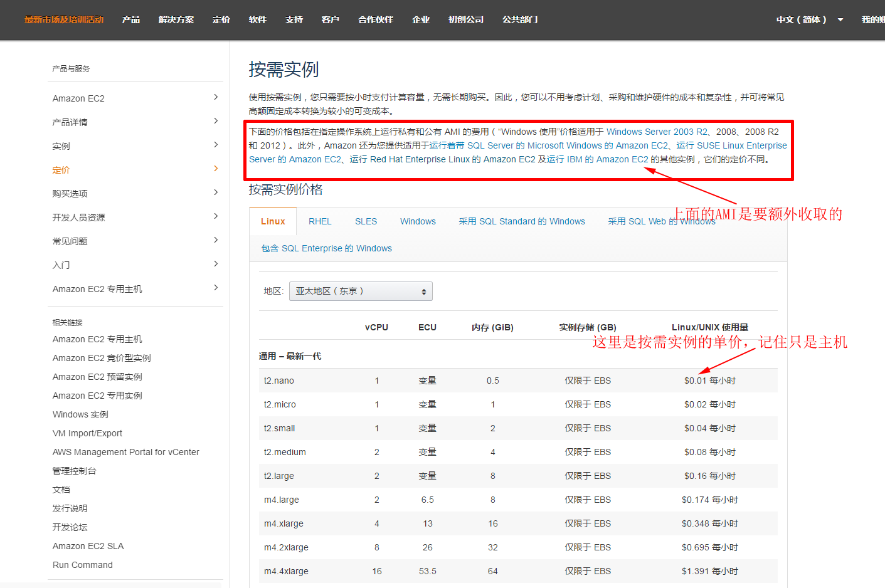Image resolution: width=885 pixels, height=588 pixels.
Task: Click the m4.4xlarge instance name
Action: click(286, 571)
